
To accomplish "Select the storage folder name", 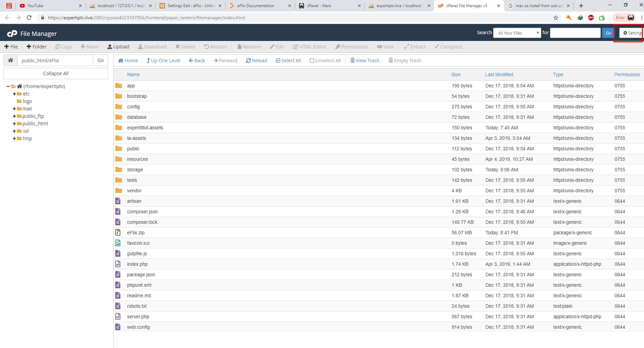I will tap(135, 170).
